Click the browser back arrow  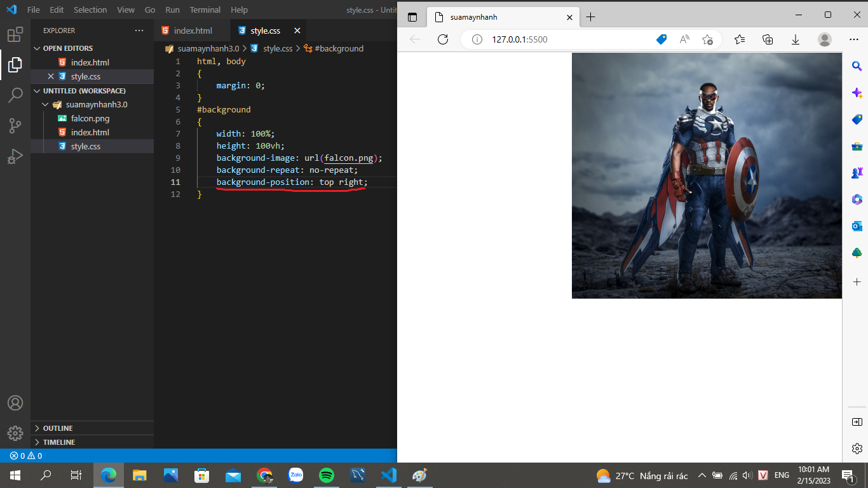point(415,39)
